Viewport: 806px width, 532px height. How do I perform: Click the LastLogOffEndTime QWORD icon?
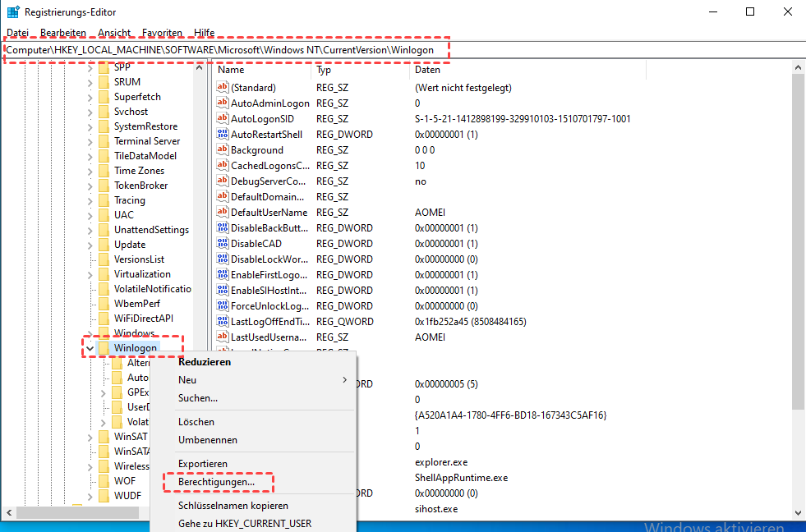222,322
